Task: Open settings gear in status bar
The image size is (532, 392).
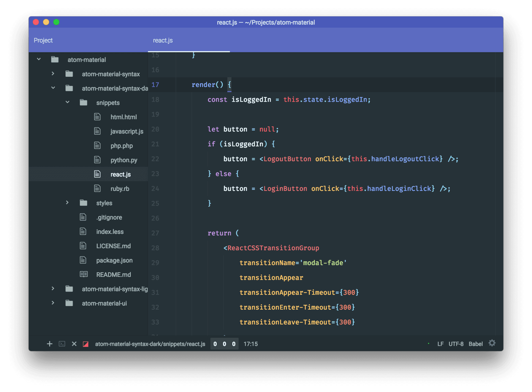Action: (492, 343)
